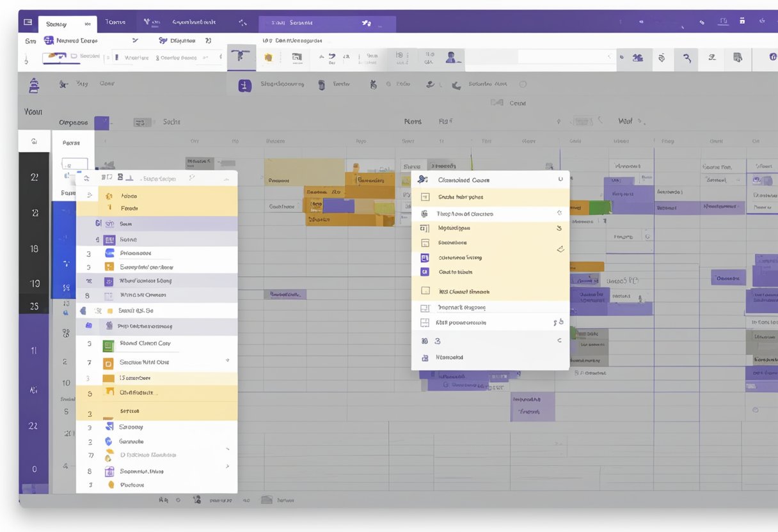This screenshot has width=778, height=532.
Task: Click the purple square icon below the toolbar
Action: (x=244, y=86)
